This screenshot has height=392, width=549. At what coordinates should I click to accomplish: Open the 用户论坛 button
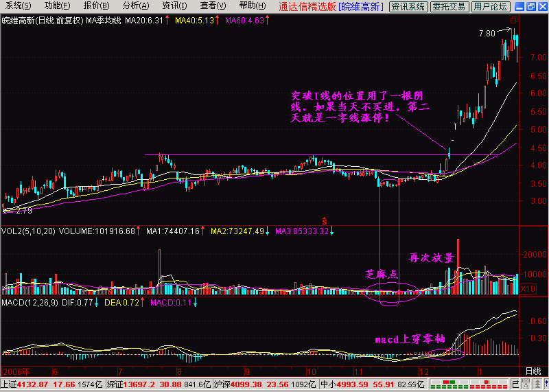pos(491,7)
